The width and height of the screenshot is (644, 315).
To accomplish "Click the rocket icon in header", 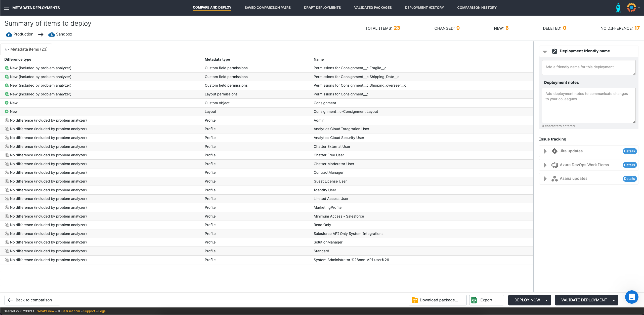I will [x=618, y=8].
